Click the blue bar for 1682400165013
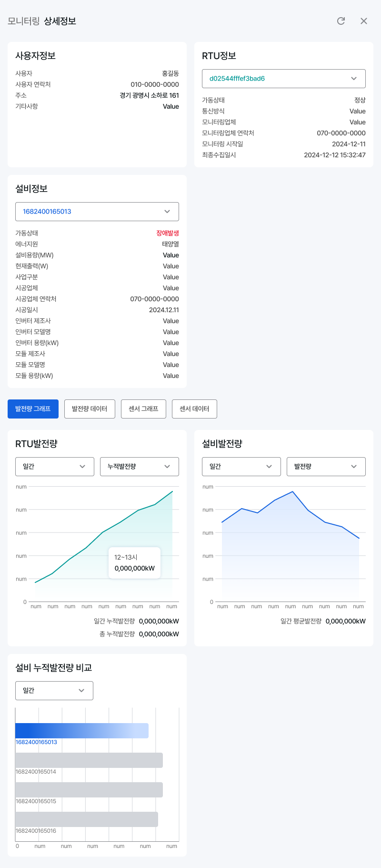381x868 pixels. 82,731
